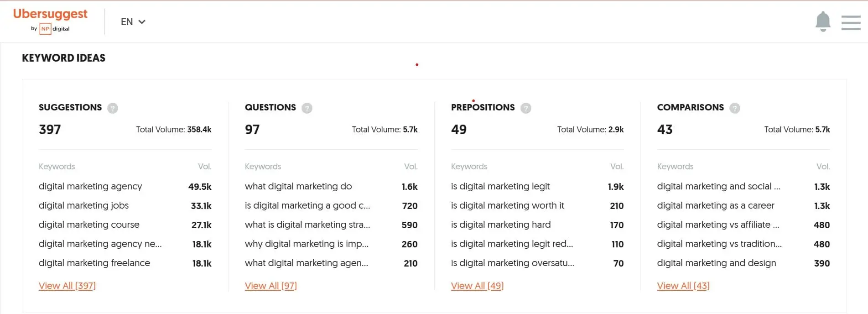Viewport: 868px width, 314px height.
Task: Open the EN language dropdown
Action: 133,22
